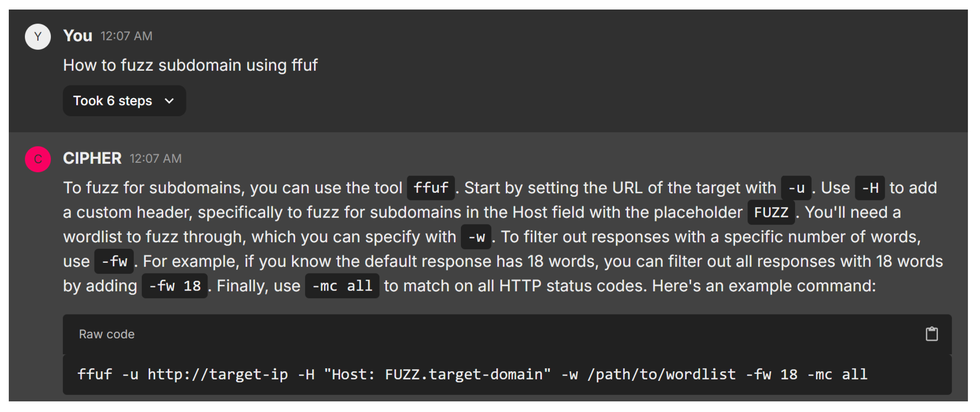The width and height of the screenshot is (980, 412).
Task: Click the inline -H code chip
Action: tap(869, 188)
